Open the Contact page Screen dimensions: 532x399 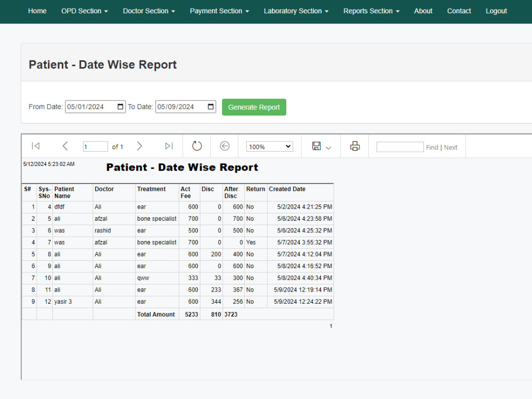pos(459,11)
